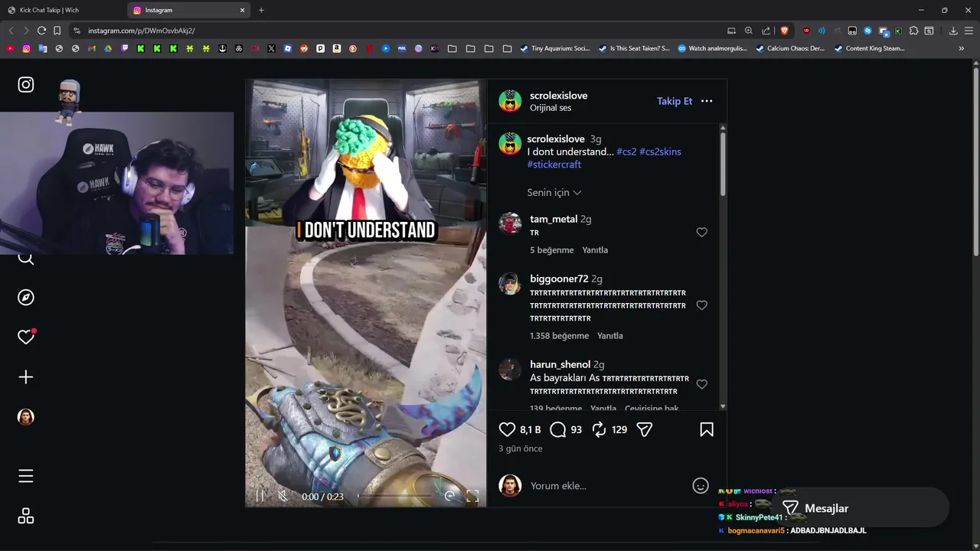Seek on the video progress bar
Viewport: 980px width, 551px height.
396,497
